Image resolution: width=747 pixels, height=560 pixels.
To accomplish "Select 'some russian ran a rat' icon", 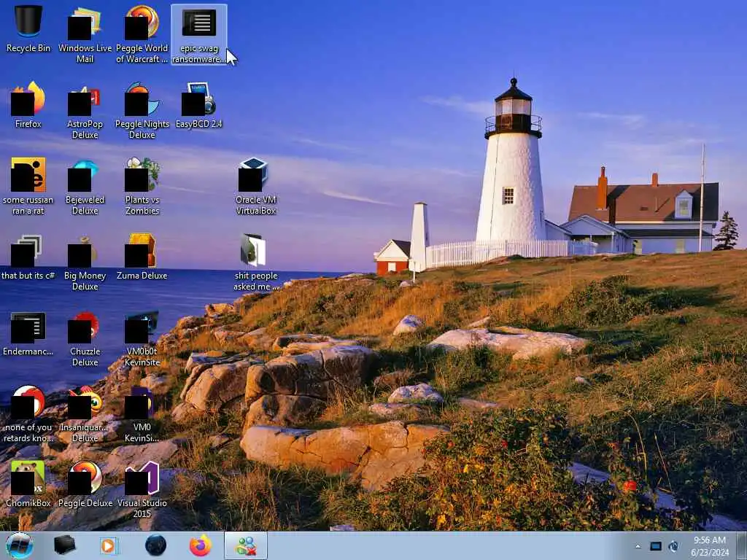I will [x=28, y=186].
